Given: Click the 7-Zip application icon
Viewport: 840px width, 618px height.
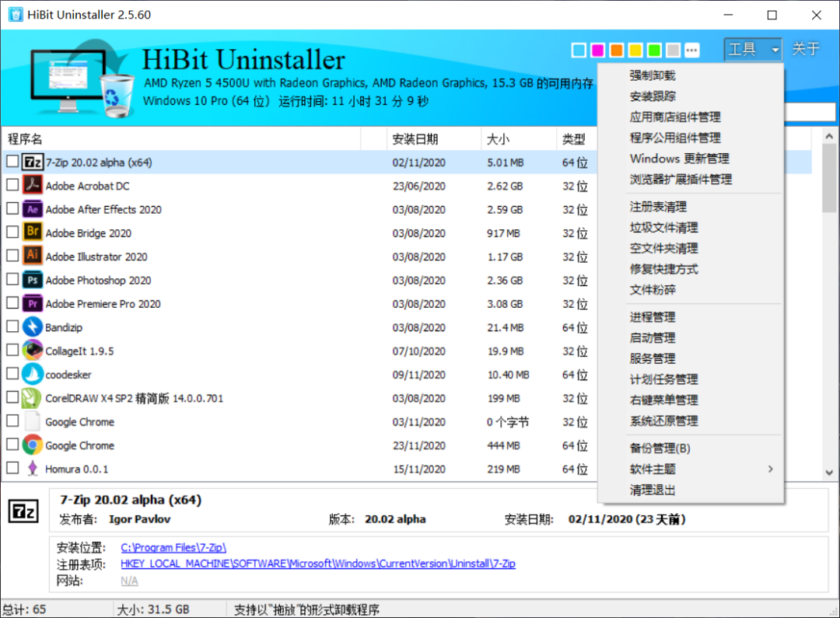Looking at the screenshot, I should tap(33, 162).
